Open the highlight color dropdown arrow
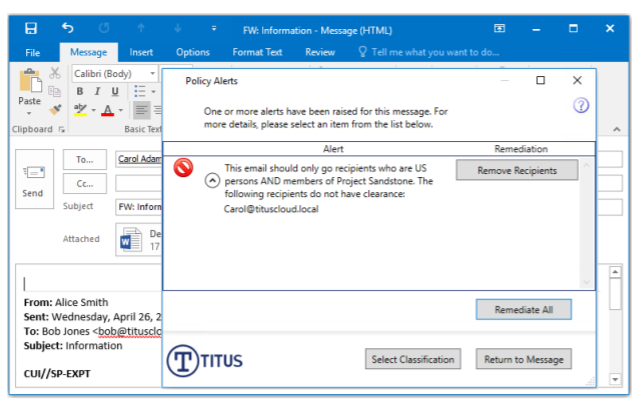Viewport: 638px width, 412px height. 94,110
